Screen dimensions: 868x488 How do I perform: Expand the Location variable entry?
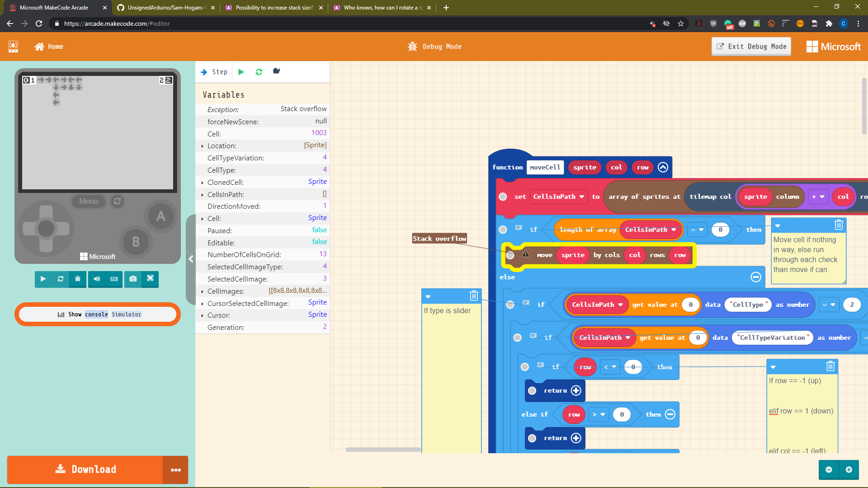coord(202,146)
